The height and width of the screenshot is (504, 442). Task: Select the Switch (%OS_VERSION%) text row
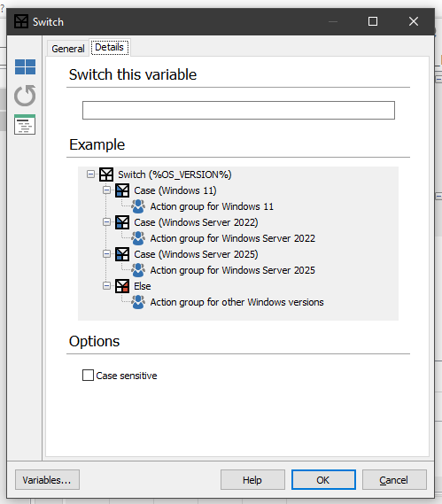point(174,174)
